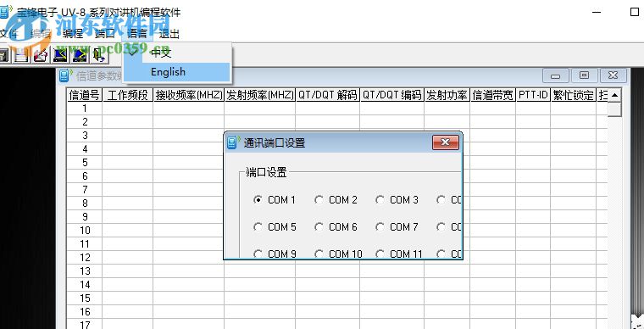Restore the channel parameters child window

pyautogui.click(x=584, y=75)
